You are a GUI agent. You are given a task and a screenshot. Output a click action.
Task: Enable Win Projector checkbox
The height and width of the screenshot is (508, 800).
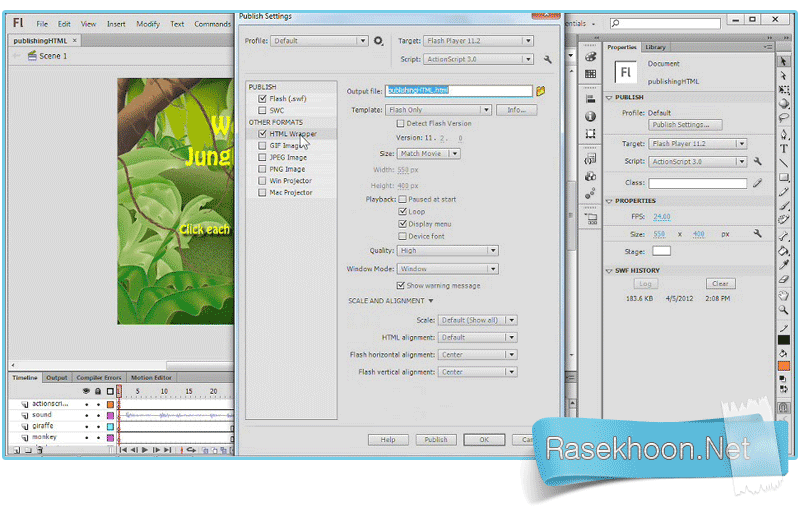coord(262,181)
